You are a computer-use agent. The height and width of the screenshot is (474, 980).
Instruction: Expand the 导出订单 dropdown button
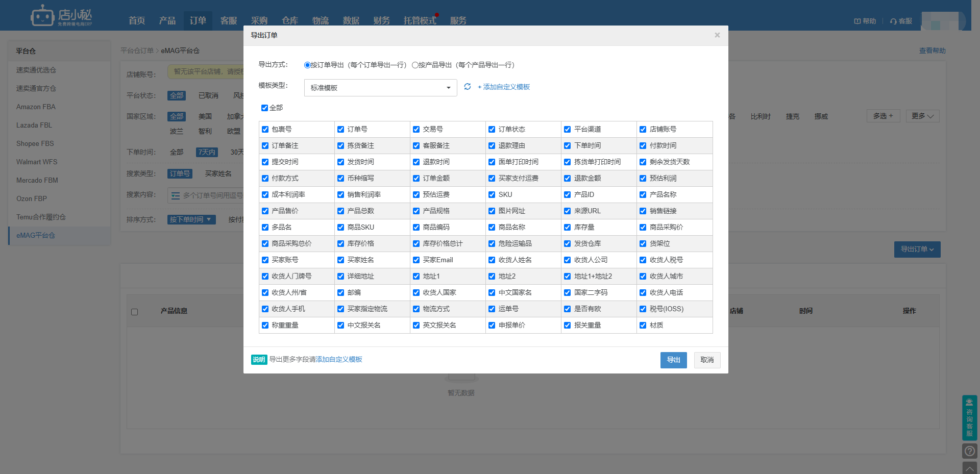point(917,250)
